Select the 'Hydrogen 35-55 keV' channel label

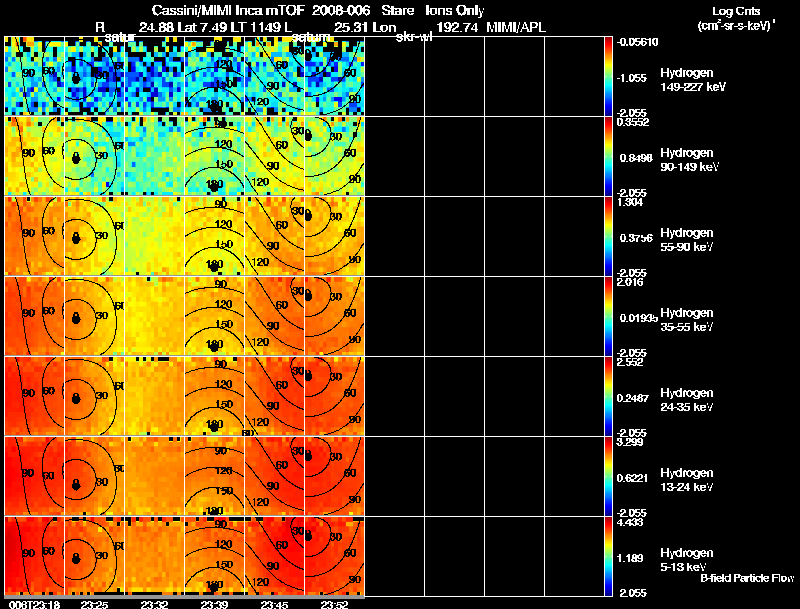pos(686,320)
